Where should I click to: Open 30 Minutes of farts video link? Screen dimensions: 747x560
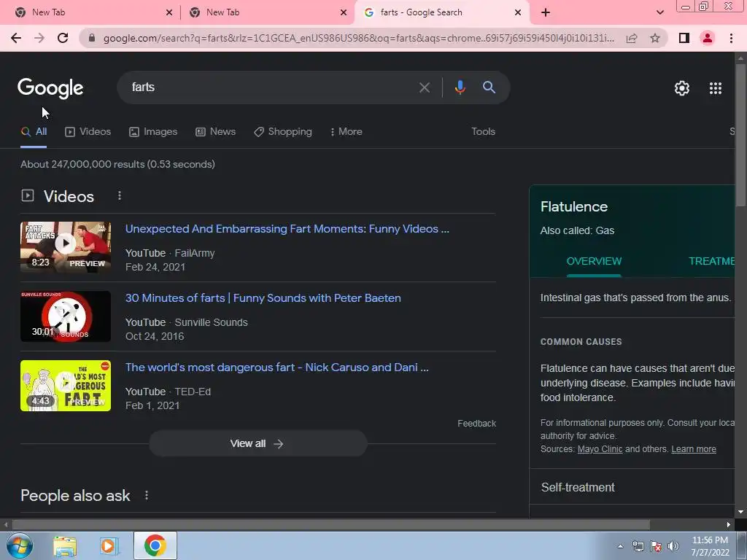[263, 298]
